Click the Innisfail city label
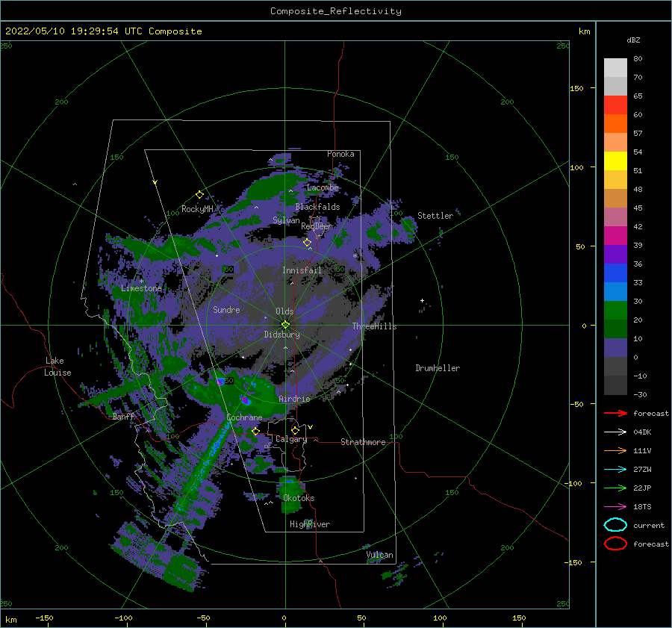Image resolution: width=672 pixels, height=628 pixels. point(302,270)
